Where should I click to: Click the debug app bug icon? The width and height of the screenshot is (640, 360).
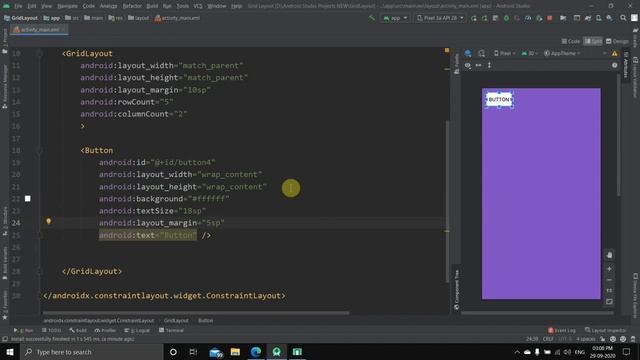(506, 18)
